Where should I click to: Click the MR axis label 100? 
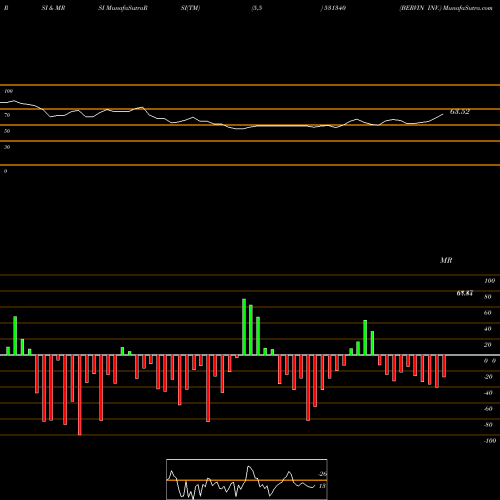tap(490, 281)
